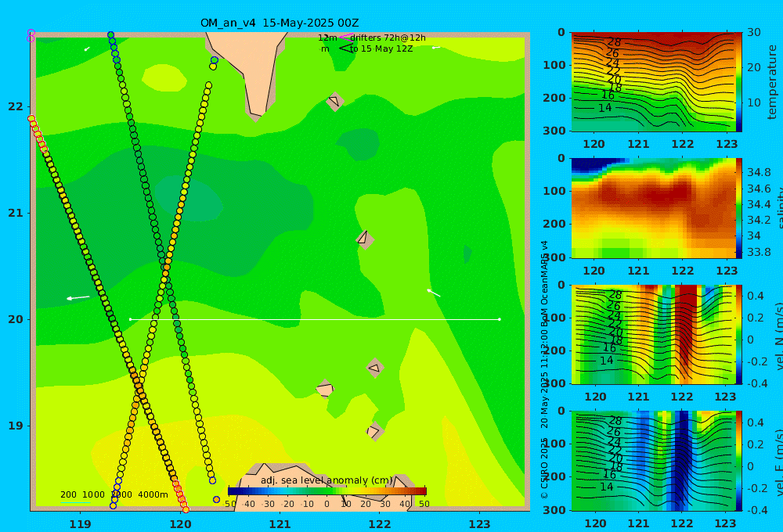Click the longitude label 119 on main map
The width and height of the screenshot is (783, 532).
point(81,524)
